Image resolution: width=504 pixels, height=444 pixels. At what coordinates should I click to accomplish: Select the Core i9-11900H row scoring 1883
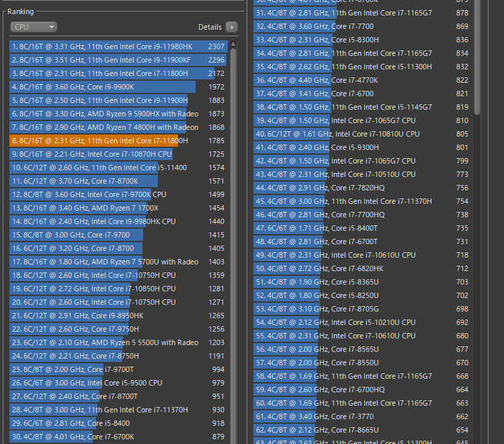[118, 100]
